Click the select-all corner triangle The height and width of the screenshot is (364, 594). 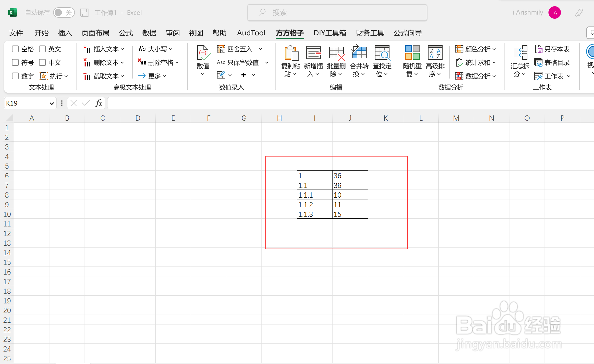[x=10, y=118]
